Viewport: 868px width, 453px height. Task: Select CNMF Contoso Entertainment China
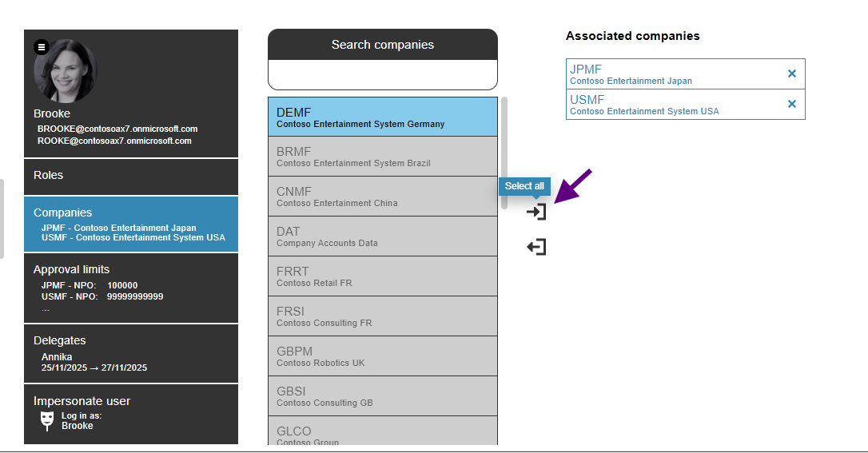pos(382,197)
